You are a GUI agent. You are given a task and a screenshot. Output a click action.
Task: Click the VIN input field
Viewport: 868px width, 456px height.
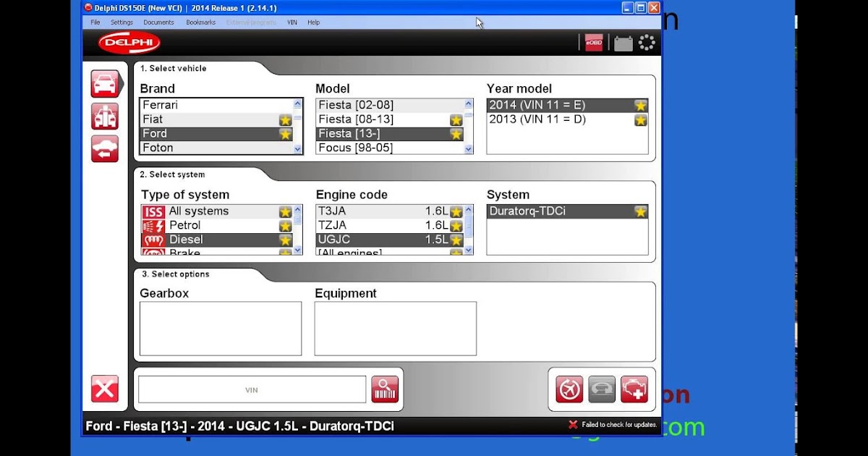(x=252, y=389)
